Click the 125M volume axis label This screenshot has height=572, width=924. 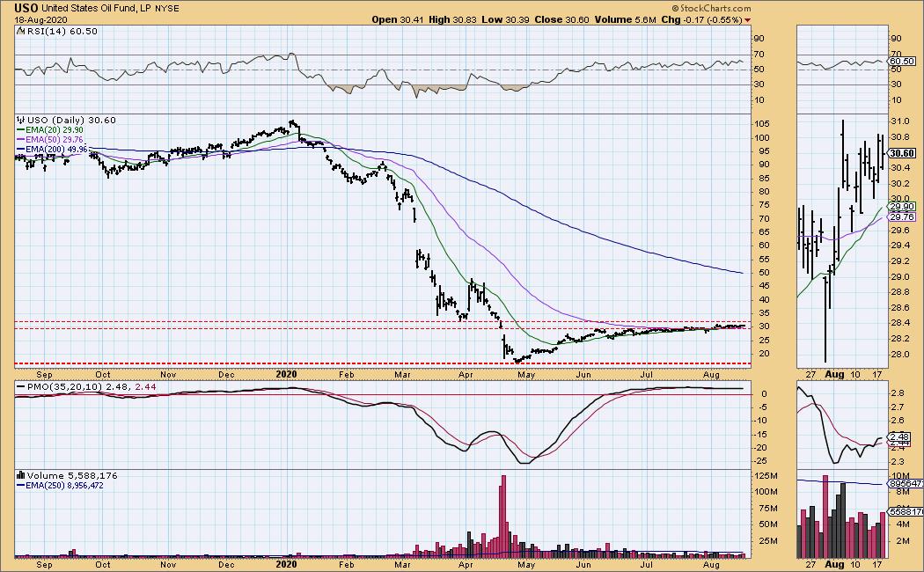pyautogui.click(x=766, y=476)
